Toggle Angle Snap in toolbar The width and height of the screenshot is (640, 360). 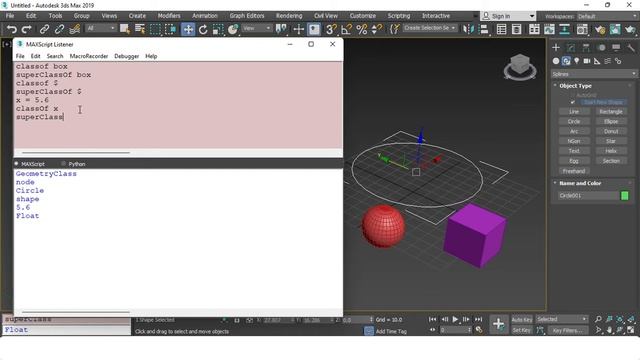pyautogui.click(x=346, y=29)
